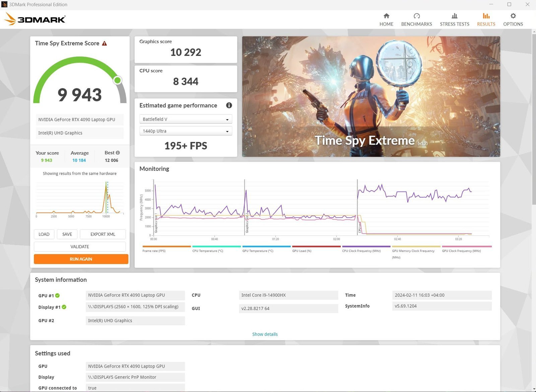The image size is (536, 392).
Task: Click the estimated game performance info icon
Action: pyautogui.click(x=229, y=105)
